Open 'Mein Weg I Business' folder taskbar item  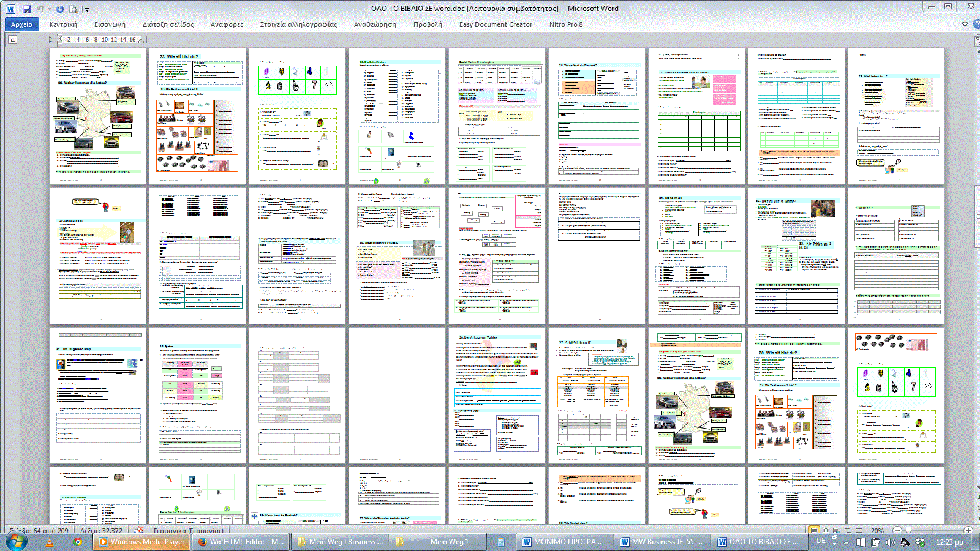[340, 542]
